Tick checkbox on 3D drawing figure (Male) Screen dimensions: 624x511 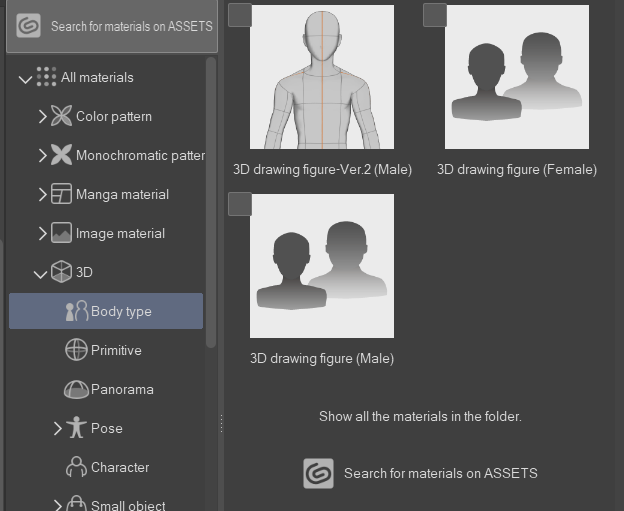click(240, 204)
